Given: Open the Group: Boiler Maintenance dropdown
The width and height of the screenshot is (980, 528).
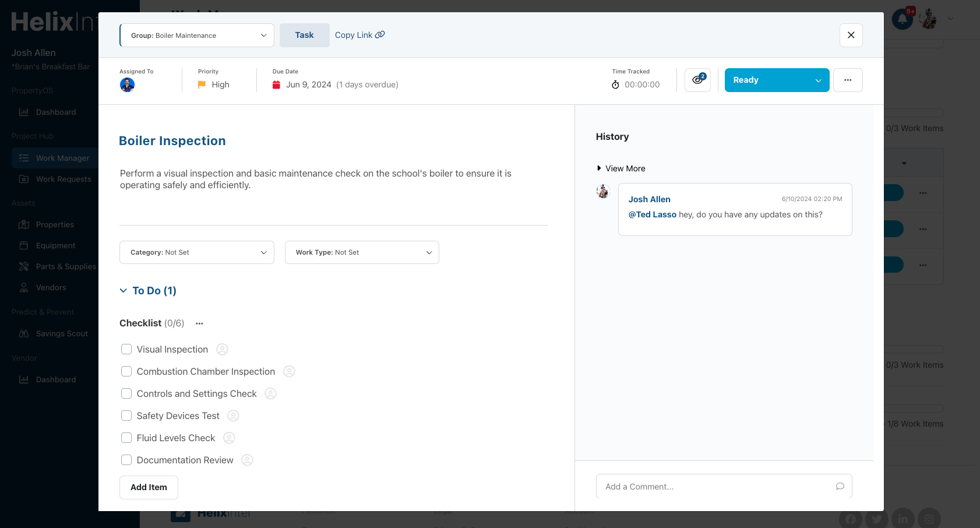Looking at the screenshot, I should coord(196,35).
